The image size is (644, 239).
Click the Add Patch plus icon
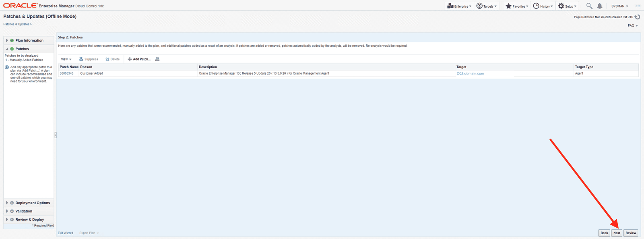click(x=130, y=59)
